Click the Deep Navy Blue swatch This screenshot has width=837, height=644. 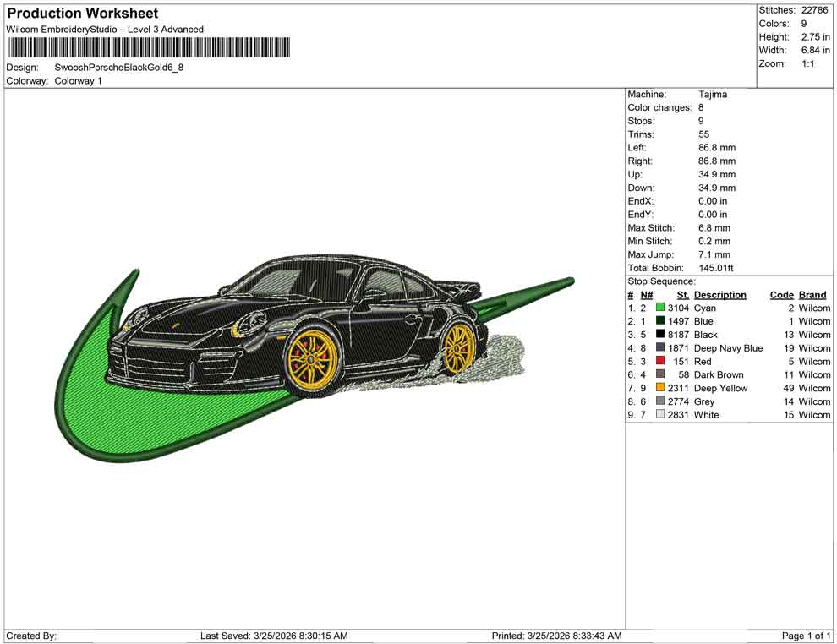coord(662,348)
